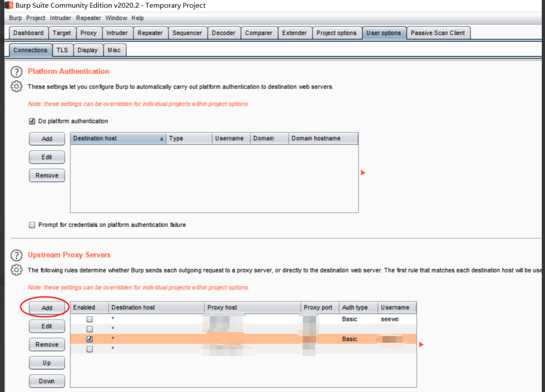The width and height of the screenshot is (545, 392).
Task: Go to the Repeater tool tab
Action: click(x=150, y=33)
